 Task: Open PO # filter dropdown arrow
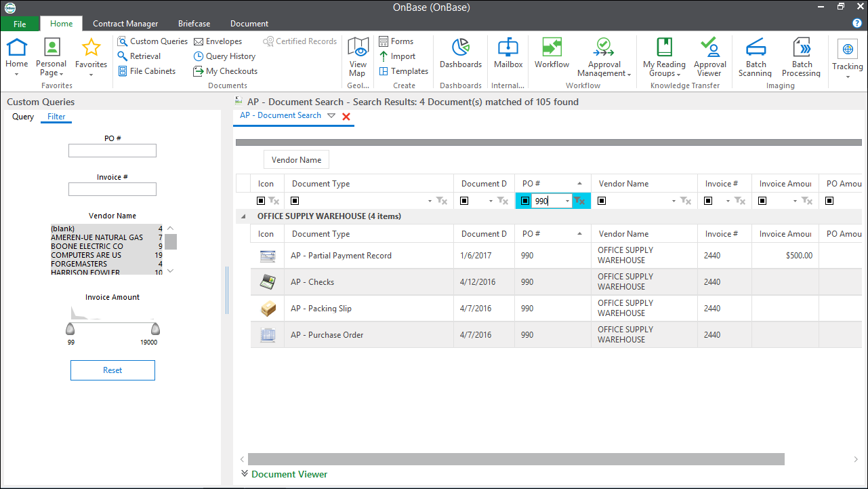[x=567, y=201]
